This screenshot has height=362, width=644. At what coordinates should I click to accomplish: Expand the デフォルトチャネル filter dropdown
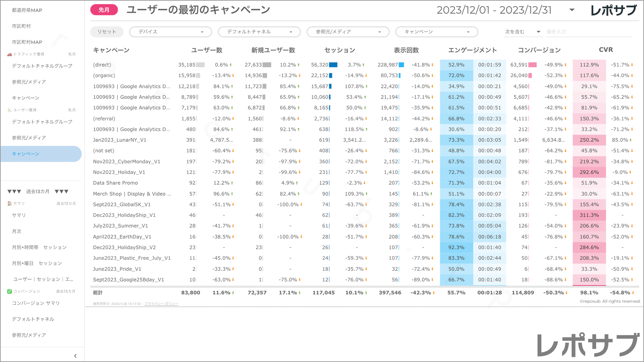click(259, 32)
